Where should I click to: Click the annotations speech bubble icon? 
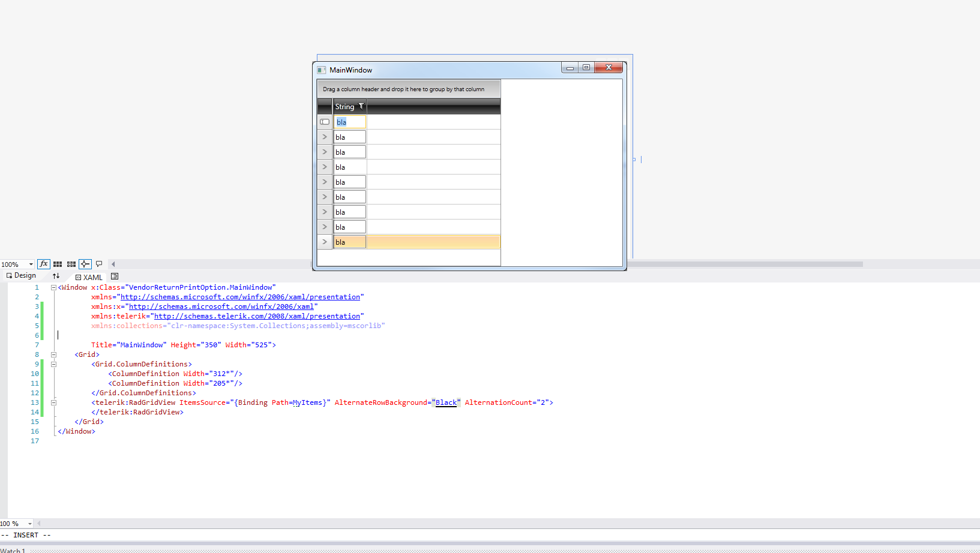(x=99, y=264)
